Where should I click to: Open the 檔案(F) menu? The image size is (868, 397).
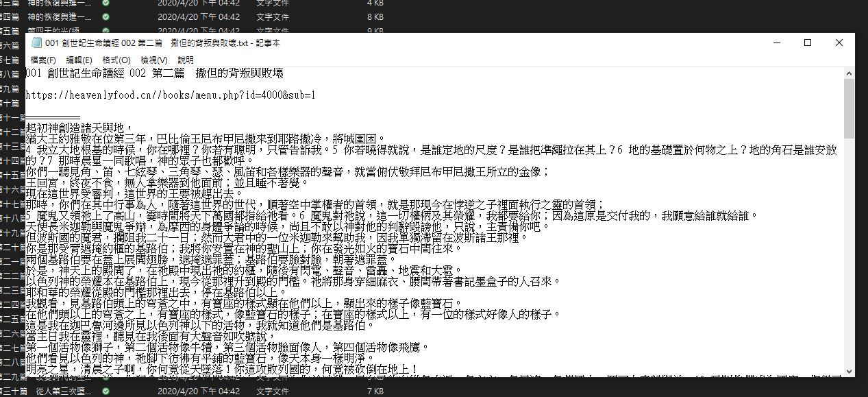[43, 60]
